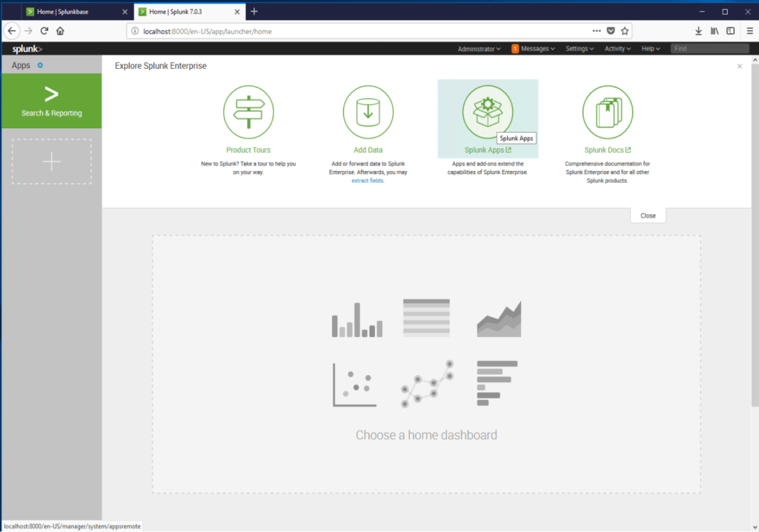Click the Add Data icon

368,111
